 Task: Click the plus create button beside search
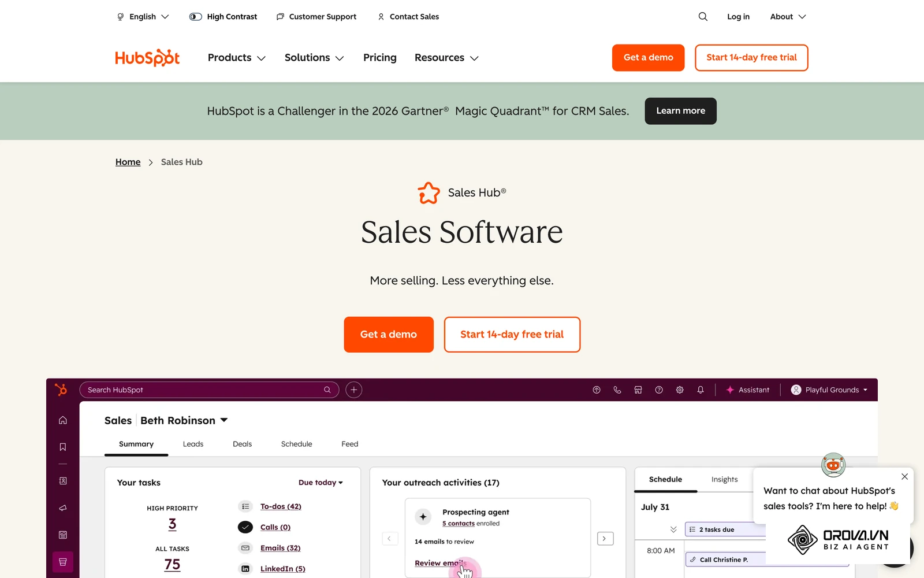pyautogui.click(x=354, y=390)
